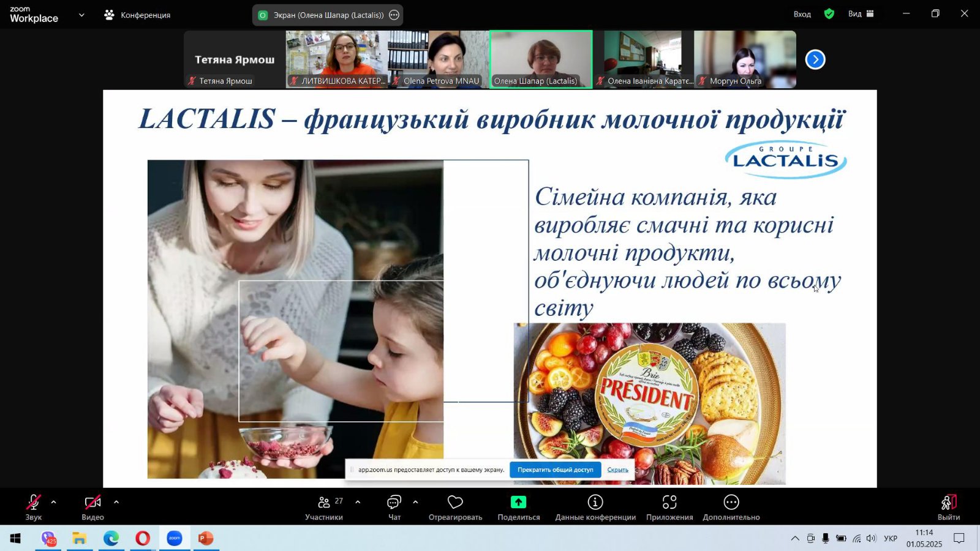Expand video options arrow next to Видео
Screen dimensions: 980x551
116,502
